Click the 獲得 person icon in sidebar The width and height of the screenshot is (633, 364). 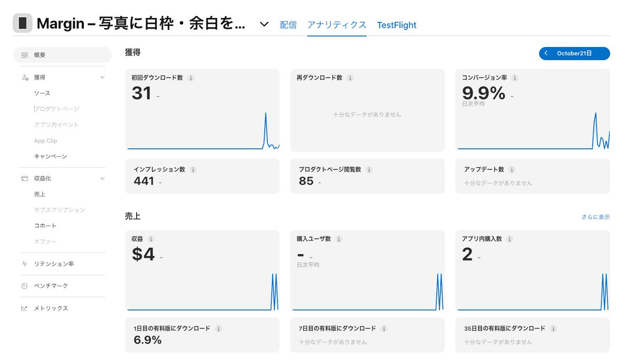coord(25,78)
